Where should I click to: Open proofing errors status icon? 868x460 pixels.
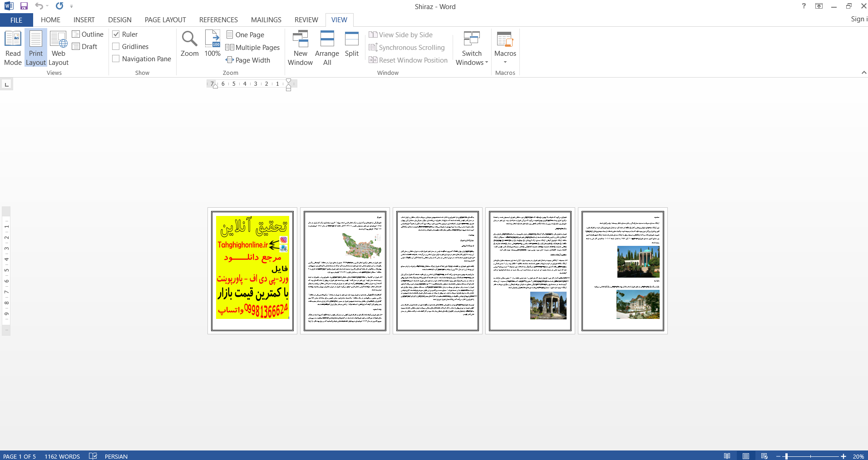coord(93,456)
